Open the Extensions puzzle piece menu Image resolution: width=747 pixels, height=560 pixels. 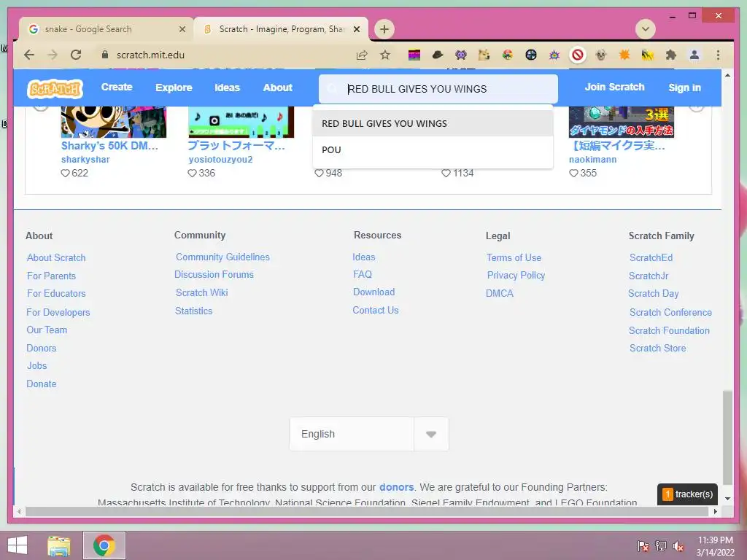click(x=671, y=55)
